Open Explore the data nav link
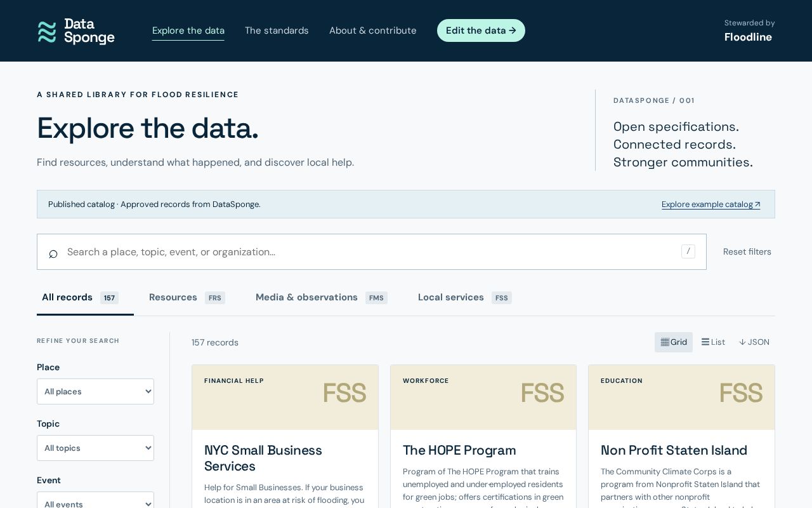812x508 pixels. 188,30
